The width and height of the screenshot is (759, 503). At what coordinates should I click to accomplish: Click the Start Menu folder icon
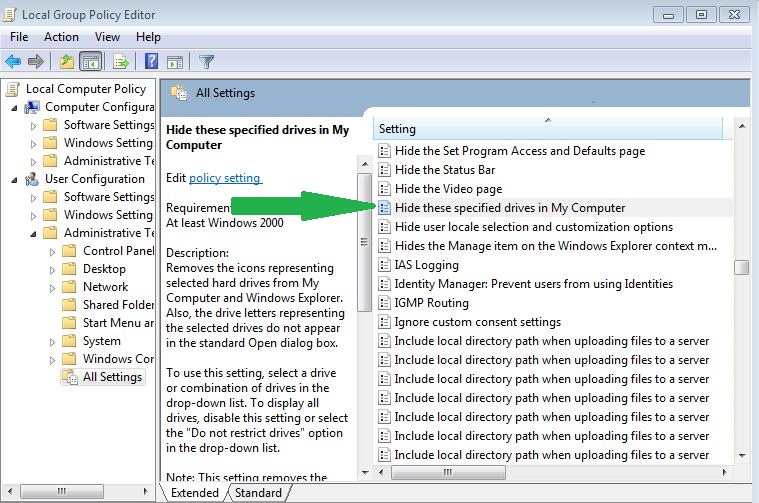click(x=69, y=322)
